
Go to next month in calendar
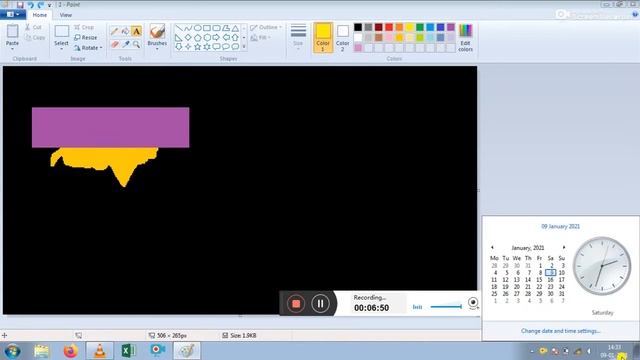pyautogui.click(x=564, y=247)
